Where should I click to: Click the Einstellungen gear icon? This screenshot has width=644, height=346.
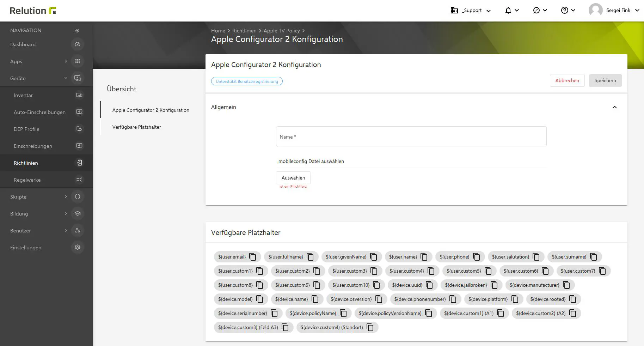78,248
